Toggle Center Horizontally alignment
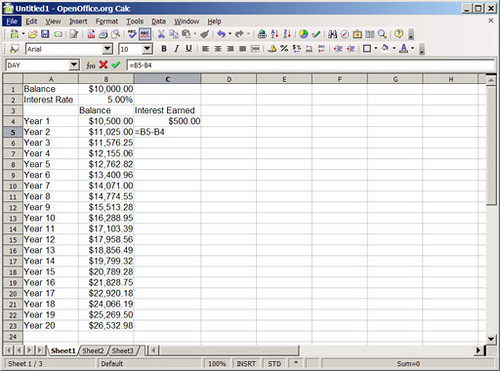The image size is (500, 371). coord(218,49)
